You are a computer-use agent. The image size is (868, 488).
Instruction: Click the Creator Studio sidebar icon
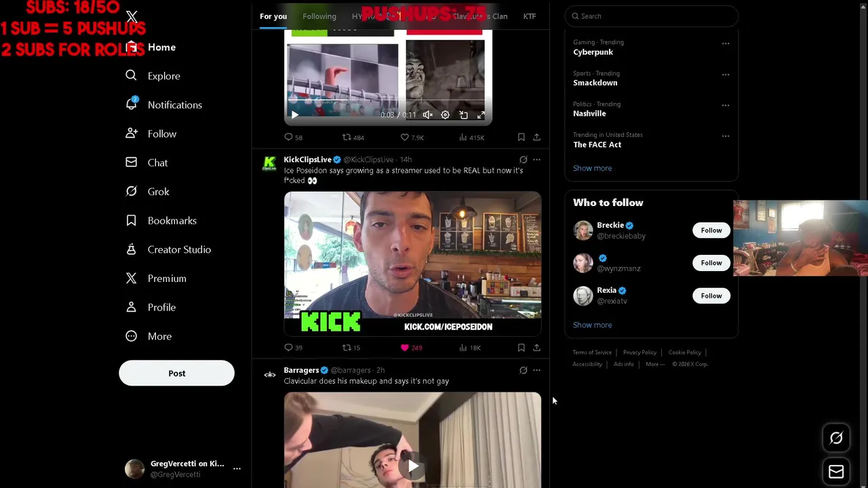pyautogui.click(x=131, y=249)
